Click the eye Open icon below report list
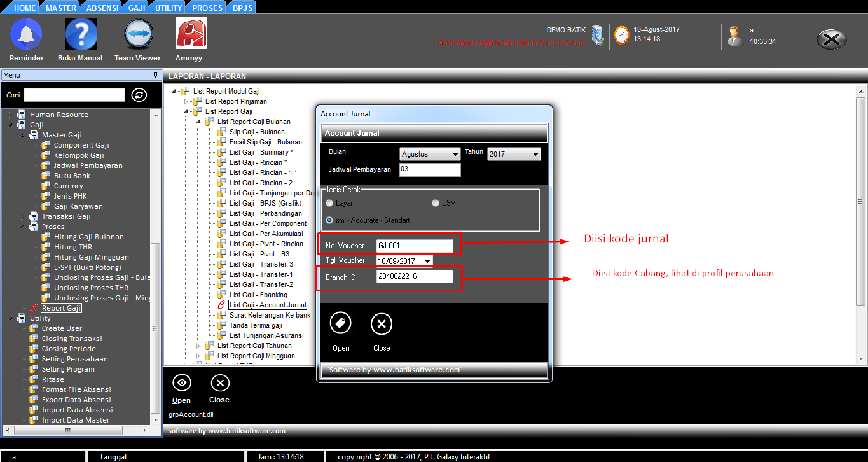Viewport: 868px width, 462px height. pyautogui.click(x=182, y=382)
